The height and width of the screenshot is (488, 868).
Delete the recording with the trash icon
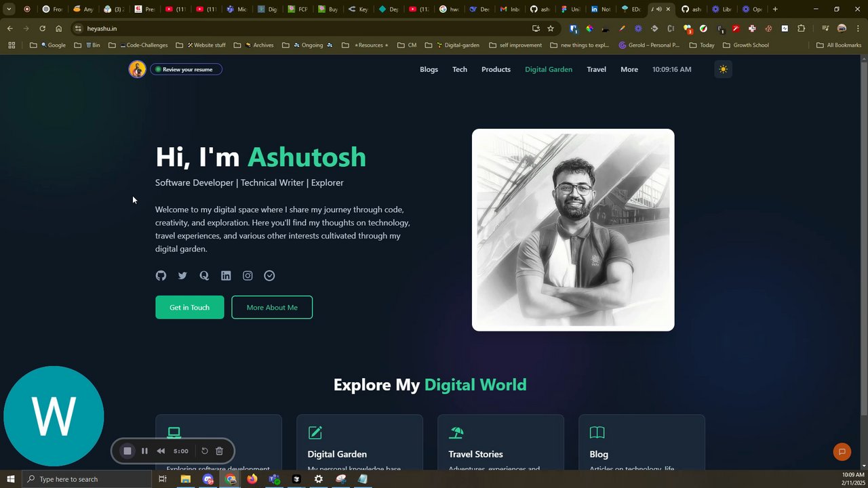pos(219,451)
